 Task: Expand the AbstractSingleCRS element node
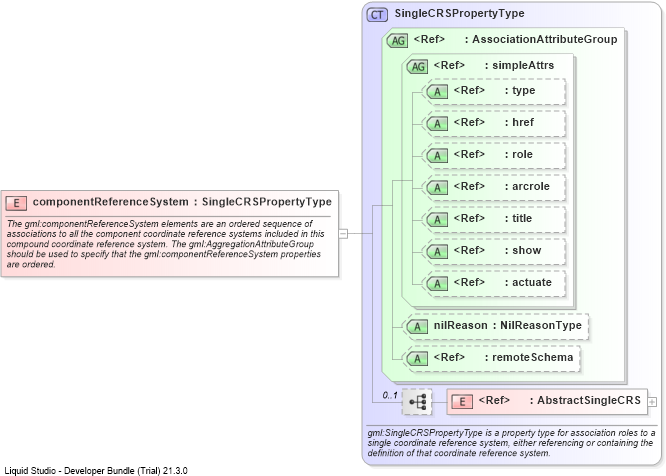point(652,402)
